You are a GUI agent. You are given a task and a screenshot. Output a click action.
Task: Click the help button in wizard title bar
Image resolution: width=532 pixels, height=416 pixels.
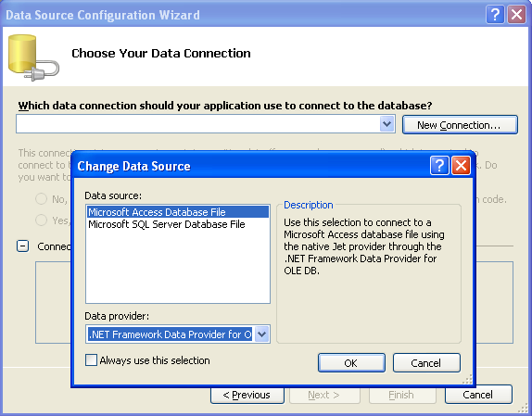pos(495,15)
